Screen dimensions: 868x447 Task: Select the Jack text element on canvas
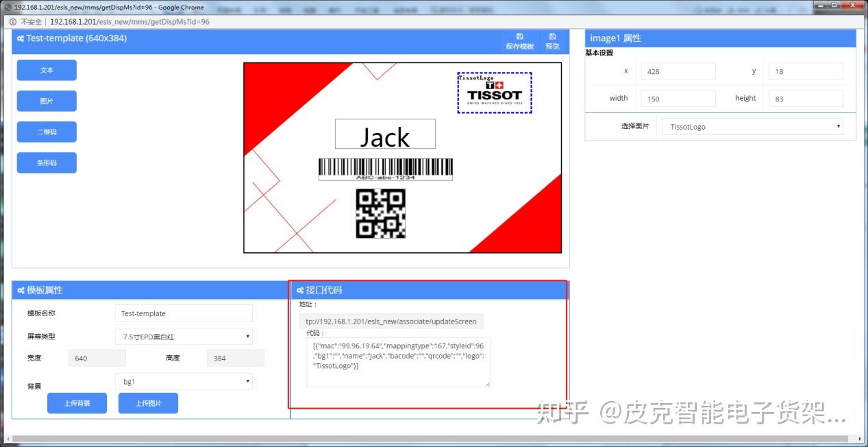tap(385, 134)
